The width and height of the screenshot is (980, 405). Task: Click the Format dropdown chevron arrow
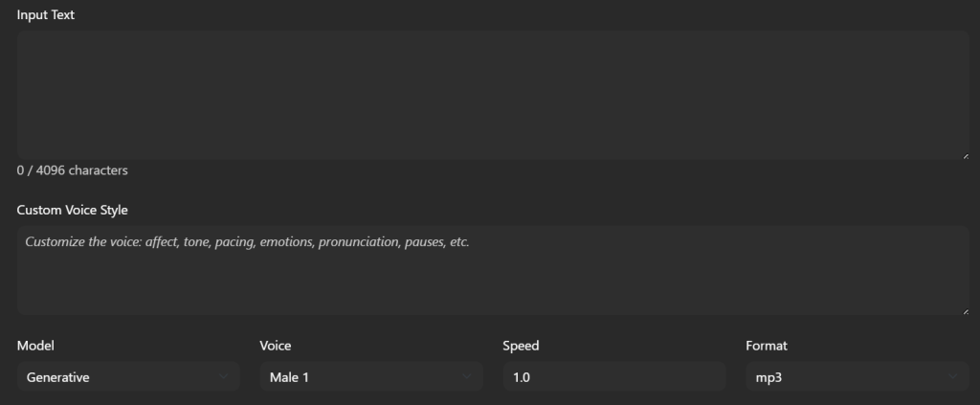[953, 377]
